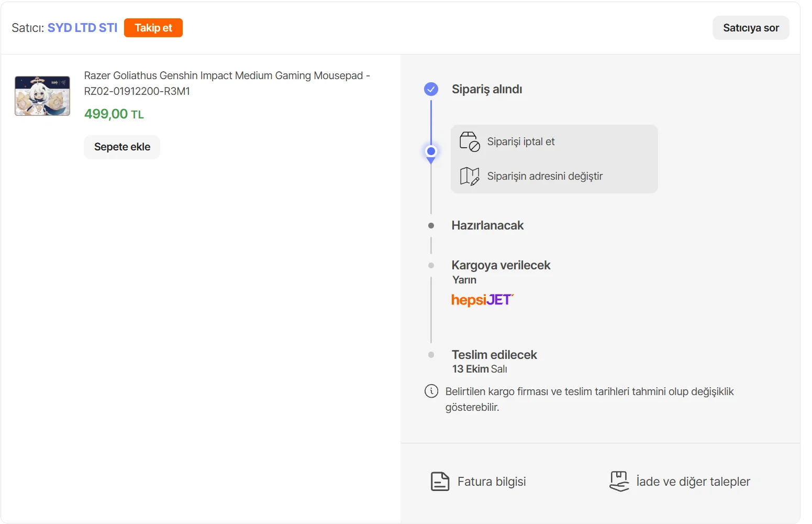
Task: Click the 499,00 TL price
Action: tap(114, 114)
